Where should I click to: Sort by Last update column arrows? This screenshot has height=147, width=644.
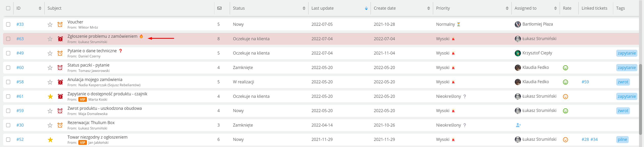pos(366,8)
